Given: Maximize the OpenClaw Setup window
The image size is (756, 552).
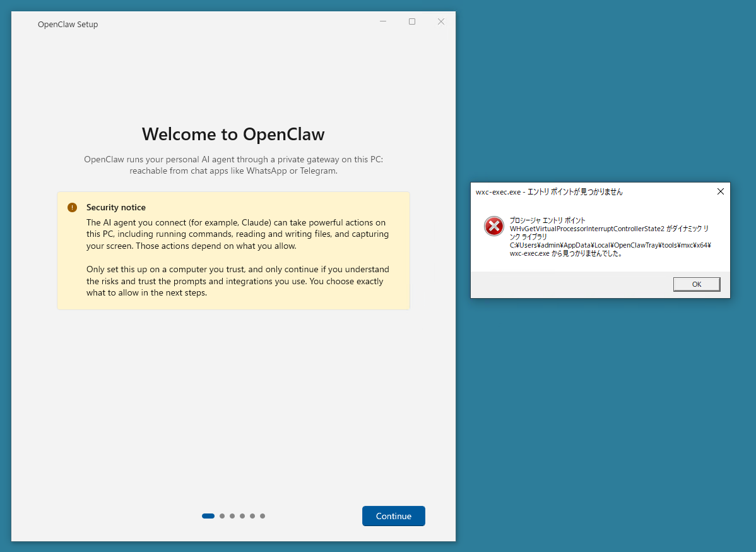Looking at the screenshot, I should (411, 21).
